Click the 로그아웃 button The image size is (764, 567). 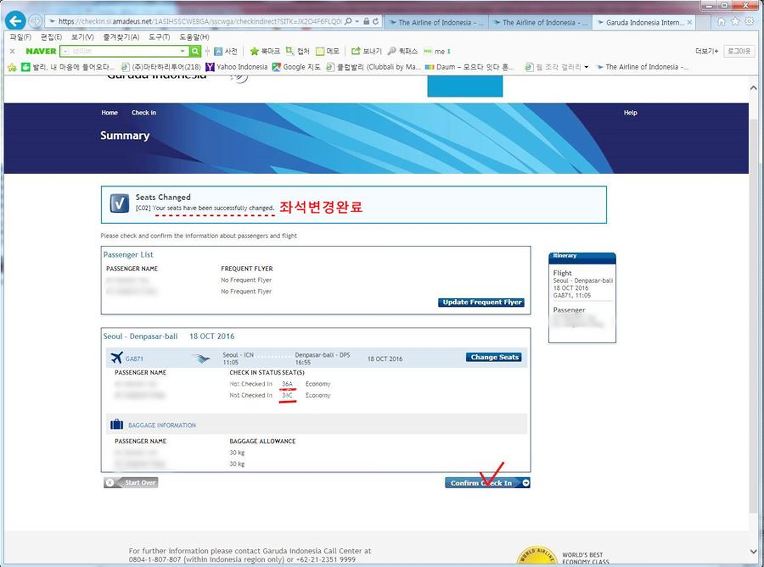click(739, 51)
